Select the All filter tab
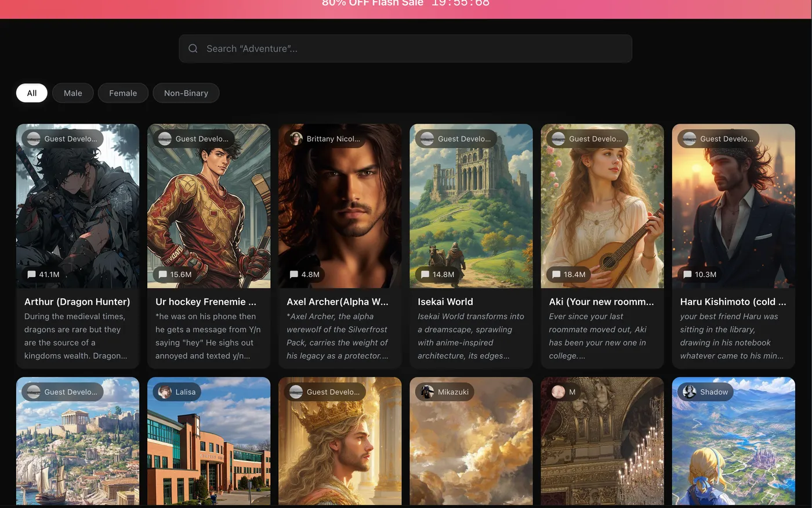The width and height of the screenshot is (812, 508). (32, 93)
